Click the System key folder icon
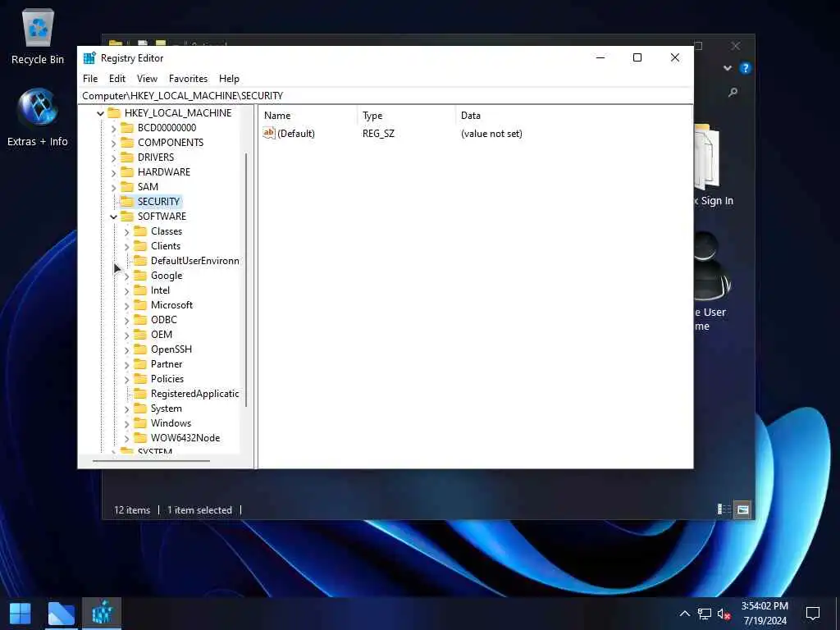Screen dimensions: 840x630 [x=140, y=409]
